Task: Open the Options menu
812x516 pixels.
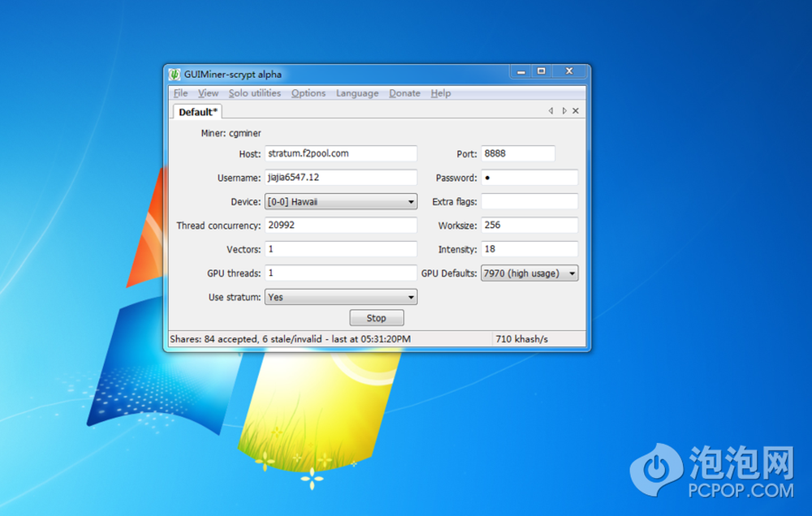Action: tap(308, 93)
